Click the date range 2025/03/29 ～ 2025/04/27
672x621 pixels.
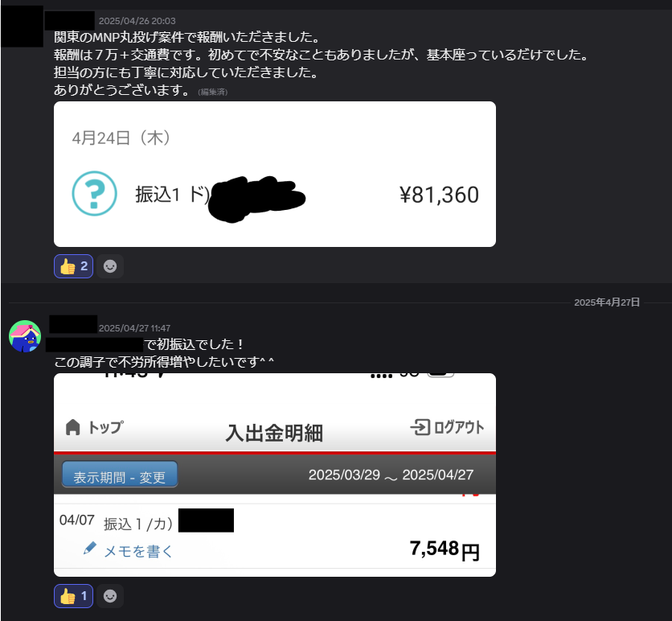pyautogui.click(x=391, y=475)
